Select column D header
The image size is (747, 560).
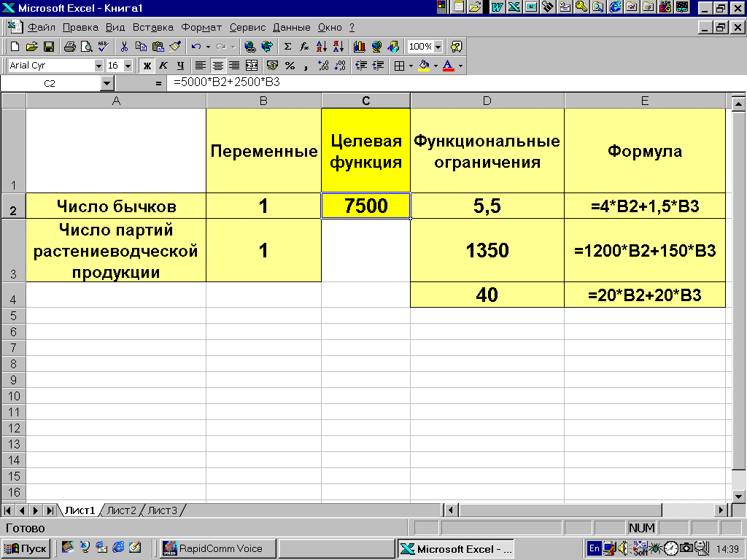point(487,101)
